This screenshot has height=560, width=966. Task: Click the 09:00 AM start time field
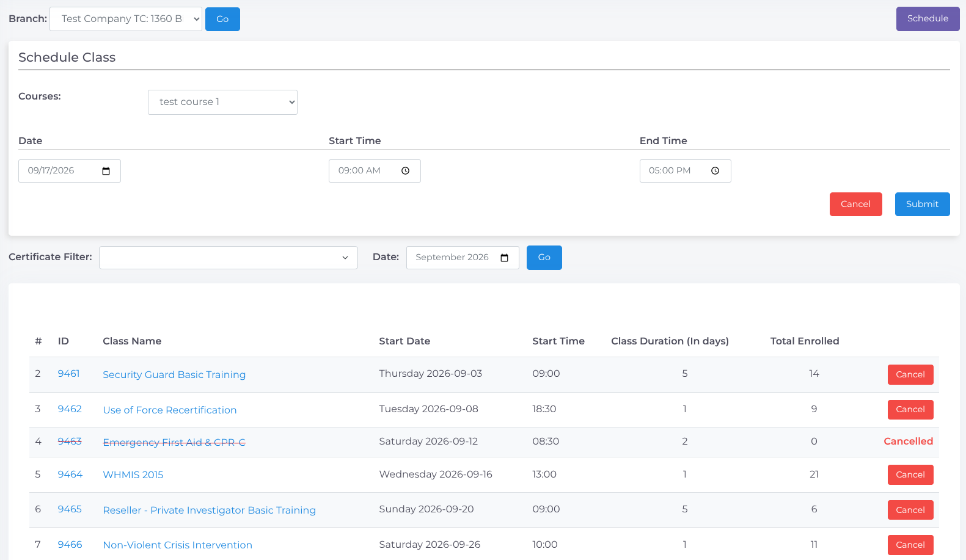[375, 171]
